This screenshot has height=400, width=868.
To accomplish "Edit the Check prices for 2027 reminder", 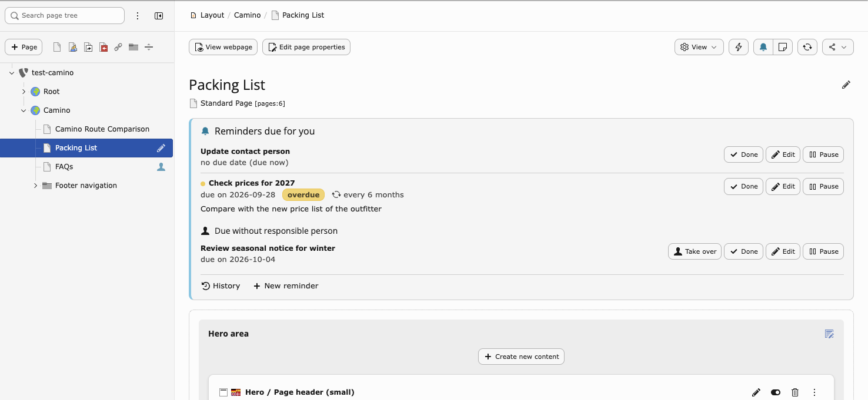I will tap(783, 186).
